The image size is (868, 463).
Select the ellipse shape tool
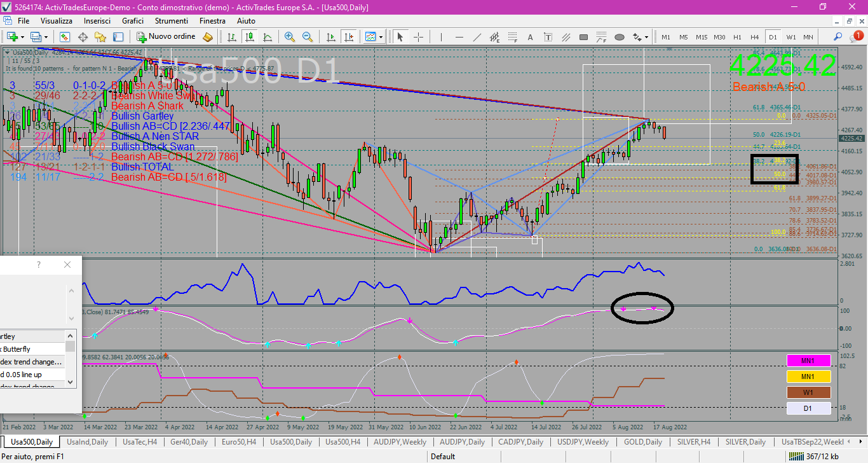(x=620, y=37)
